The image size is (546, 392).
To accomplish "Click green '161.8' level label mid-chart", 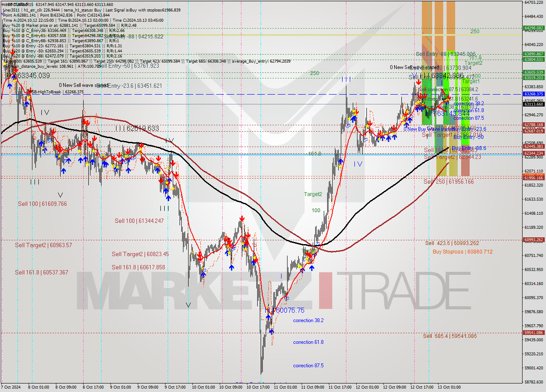I will pyautogui.click(x=315, y=154).
